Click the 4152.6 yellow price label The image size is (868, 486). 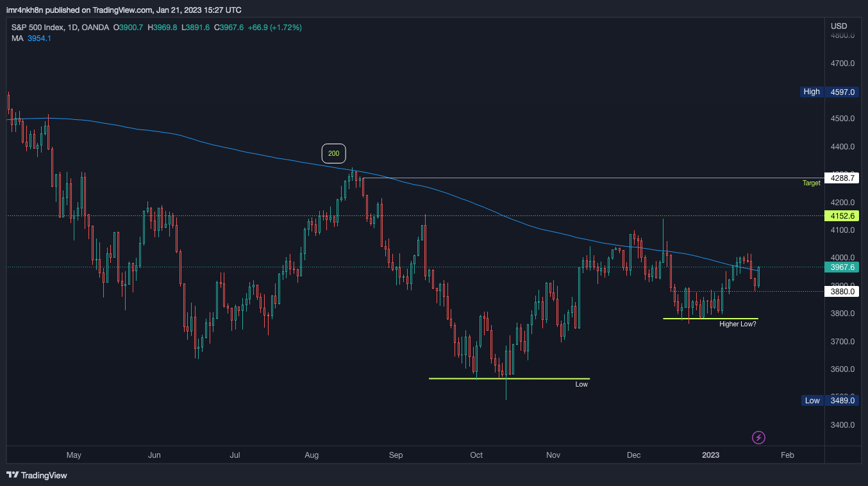842,216
